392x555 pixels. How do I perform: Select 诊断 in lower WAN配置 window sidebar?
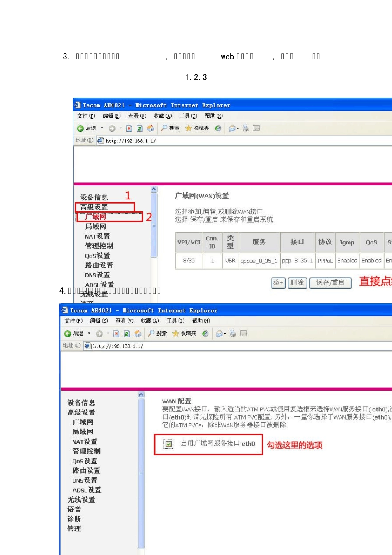74,519
